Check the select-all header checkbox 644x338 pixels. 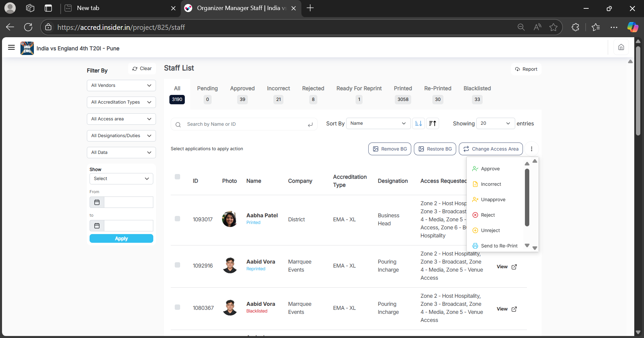[177, 177]
